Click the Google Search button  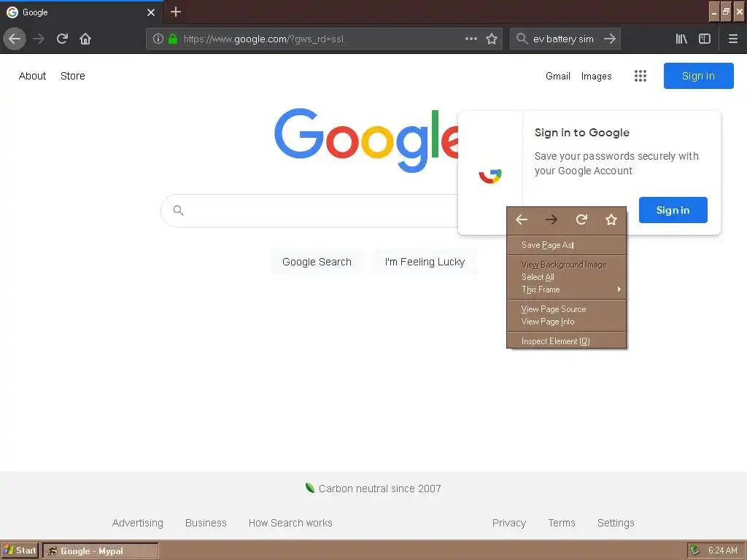coord(317,262)
